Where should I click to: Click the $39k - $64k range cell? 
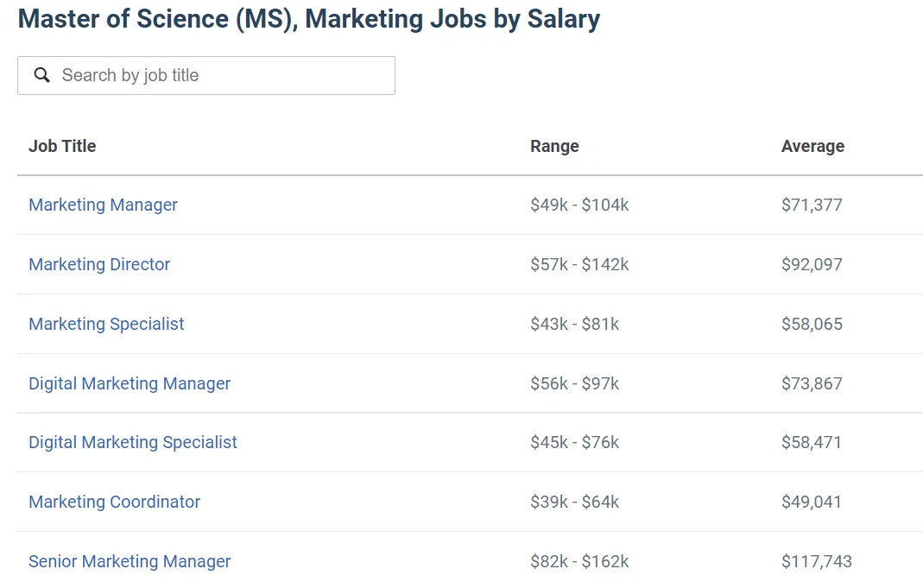tap(574, 502)
